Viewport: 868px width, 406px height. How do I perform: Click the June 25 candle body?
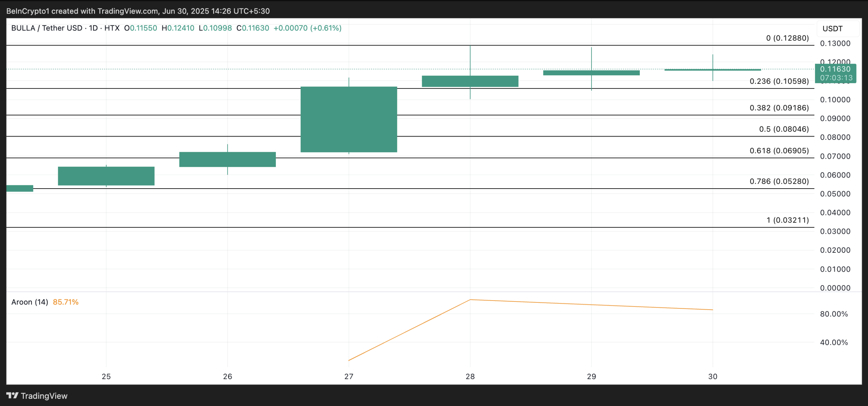[106, 176]
